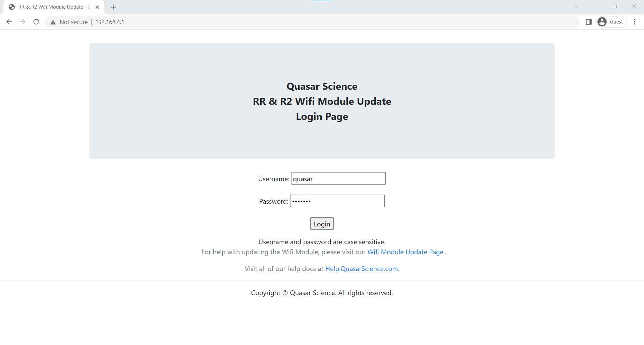Viewport: 644px width, 345px height.
Task: Click the Guest profile avatar icon
Action: click(x=602, y=21)
